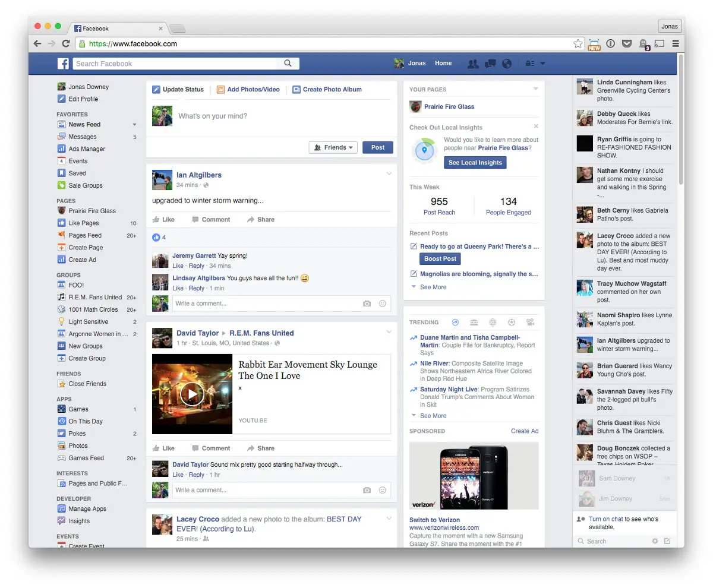The height and width of the screenshot is (588, 713).
Task: Open chat settings gear icon
Action: point(655,541)
